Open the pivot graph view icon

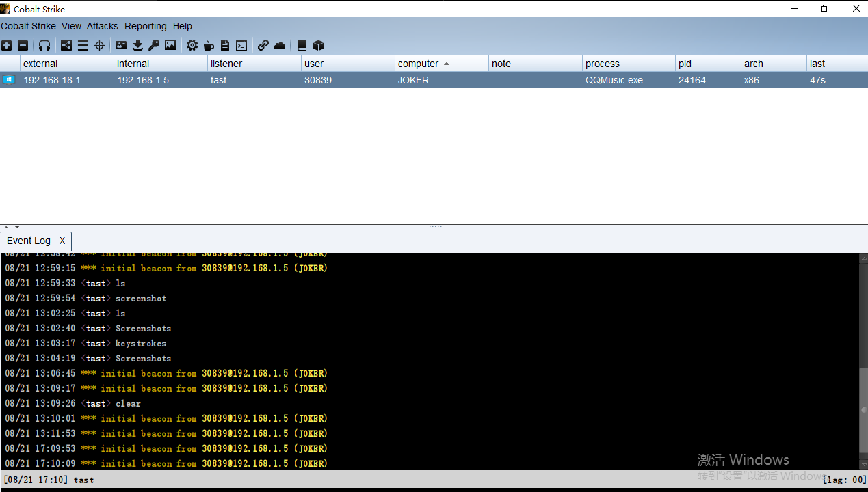pyautogui.click(x=66, y=46)
